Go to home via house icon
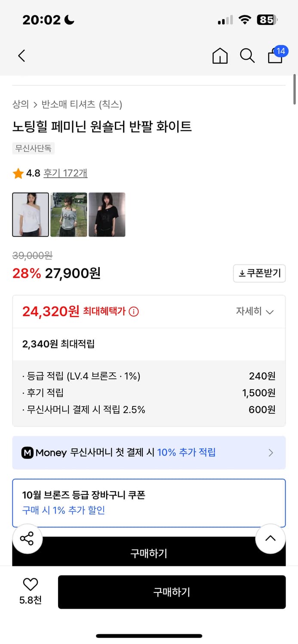Viewport: 298px width, 644px height. [x=220, y=56]
